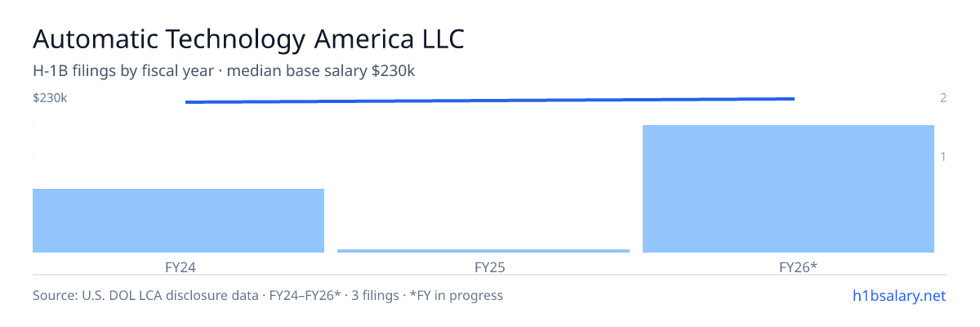Click the thin FY25 filings bar
Viewport: 980px width, 327px height.
point(483,251)
